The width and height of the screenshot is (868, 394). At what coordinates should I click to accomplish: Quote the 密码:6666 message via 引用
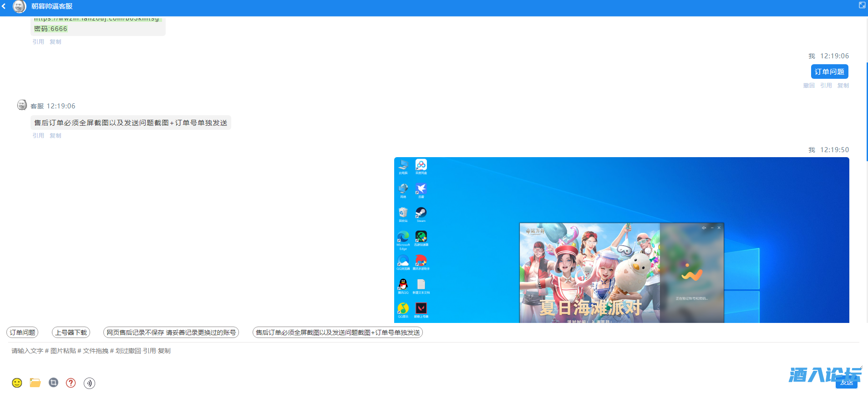38,42
